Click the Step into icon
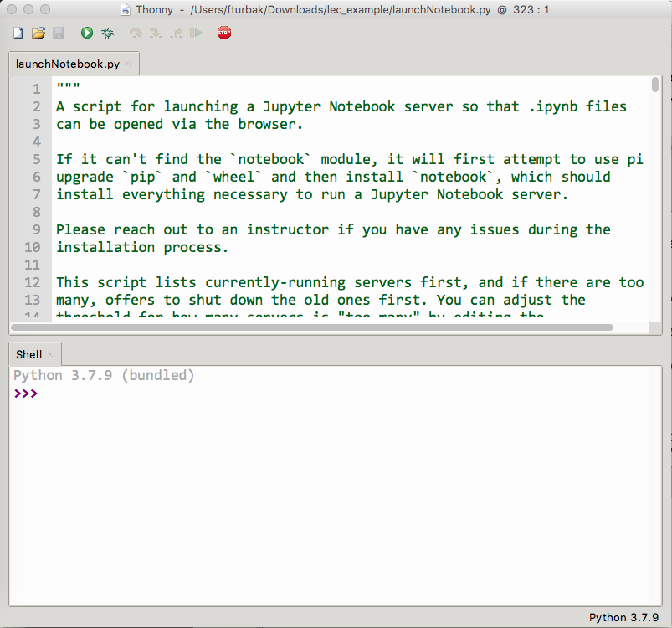Screen dimensions: 672x628 [156, 33]
